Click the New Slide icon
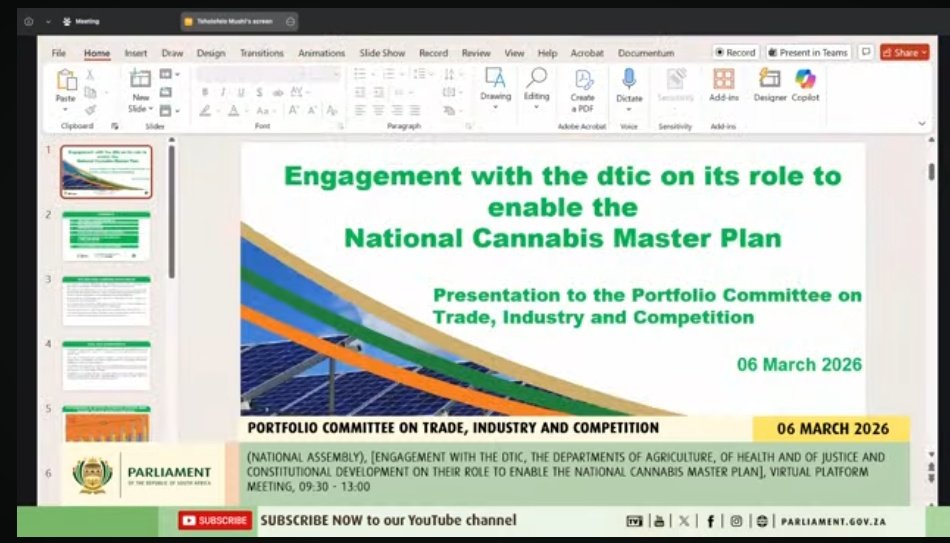This screenshot has height=543, width=950. click(x=140, y=78)
